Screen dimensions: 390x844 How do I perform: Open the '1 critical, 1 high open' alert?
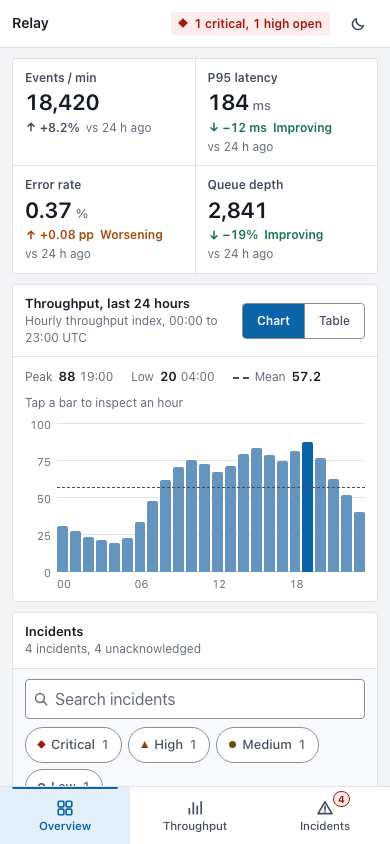point(250,24)
